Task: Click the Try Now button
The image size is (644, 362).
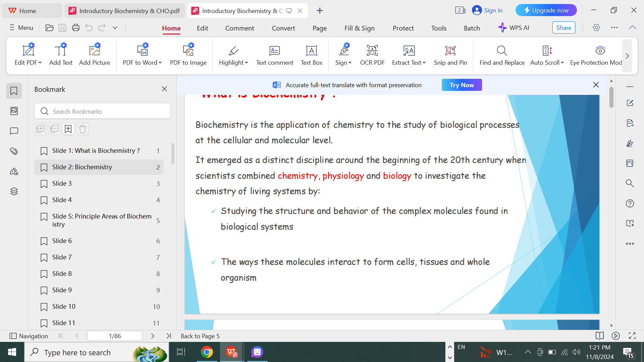Action: click(462, 85)
